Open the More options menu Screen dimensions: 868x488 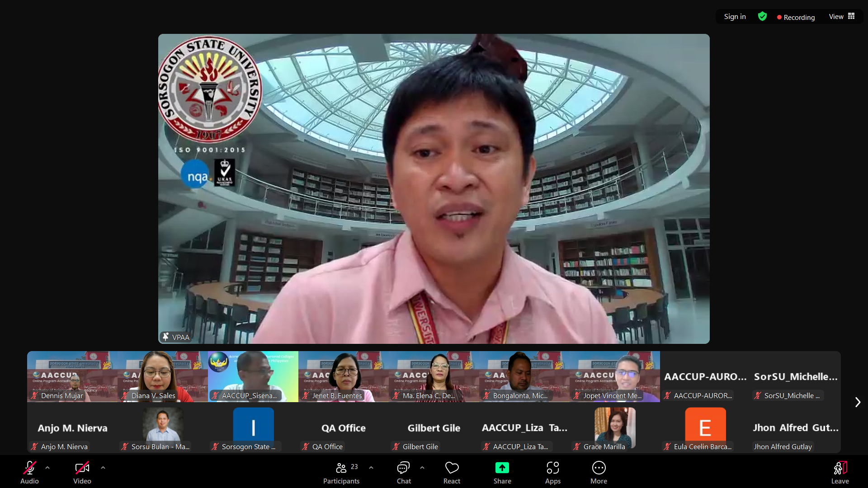(x=599, y=468)
